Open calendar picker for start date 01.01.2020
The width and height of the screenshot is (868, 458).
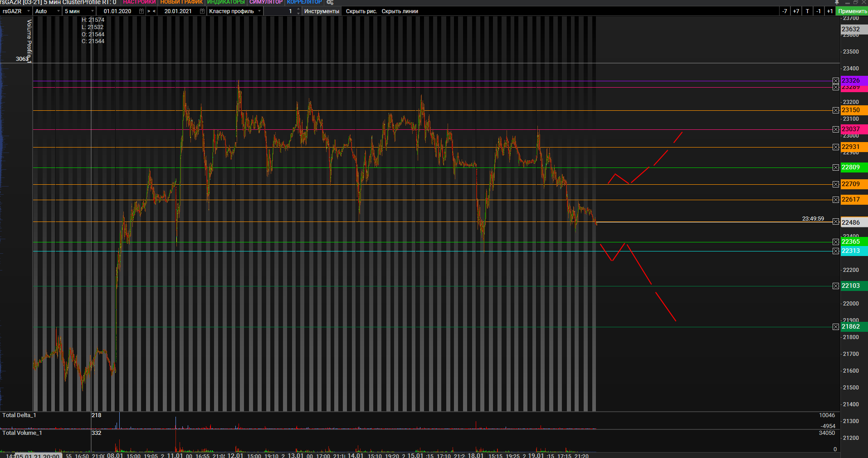coord(141,11)
